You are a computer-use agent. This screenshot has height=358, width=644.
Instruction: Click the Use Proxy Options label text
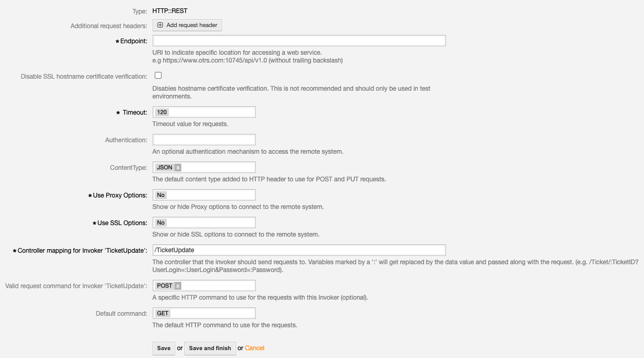(x=120, y=195)
